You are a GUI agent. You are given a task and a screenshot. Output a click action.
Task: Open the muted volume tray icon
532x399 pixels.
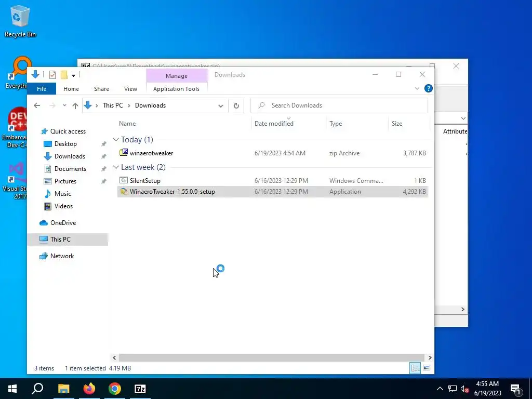pos(464,389)
